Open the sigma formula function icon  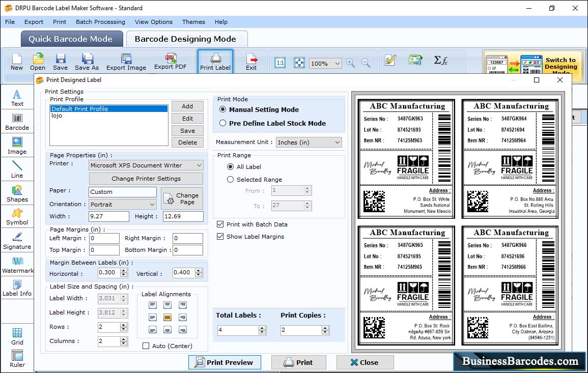click(441, 60)
